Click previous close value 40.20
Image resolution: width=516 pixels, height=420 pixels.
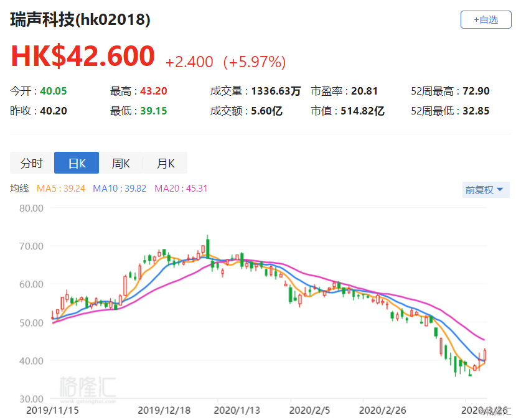54,111
